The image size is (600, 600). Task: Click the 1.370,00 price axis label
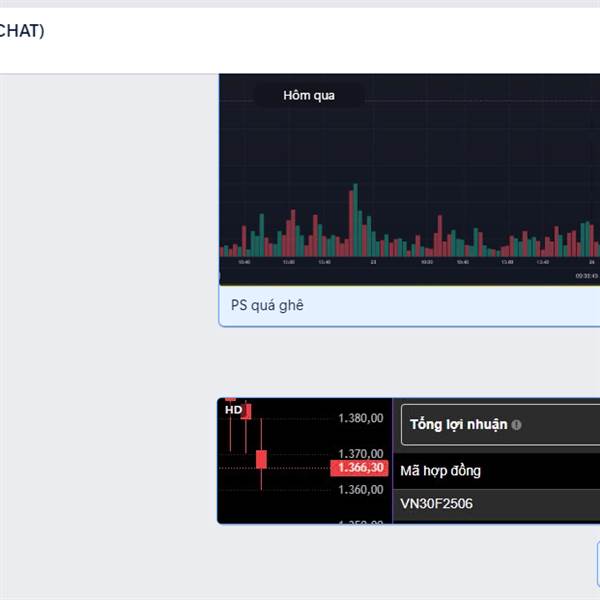tap(360, 453)
